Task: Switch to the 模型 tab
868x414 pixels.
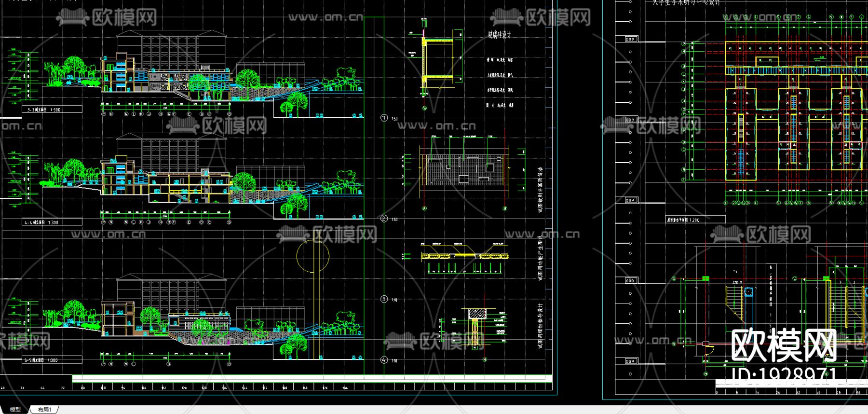Action: tap(15, 410)
